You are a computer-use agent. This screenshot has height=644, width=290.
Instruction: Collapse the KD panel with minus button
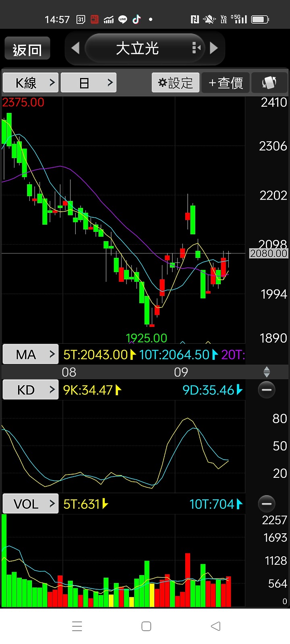266,390
